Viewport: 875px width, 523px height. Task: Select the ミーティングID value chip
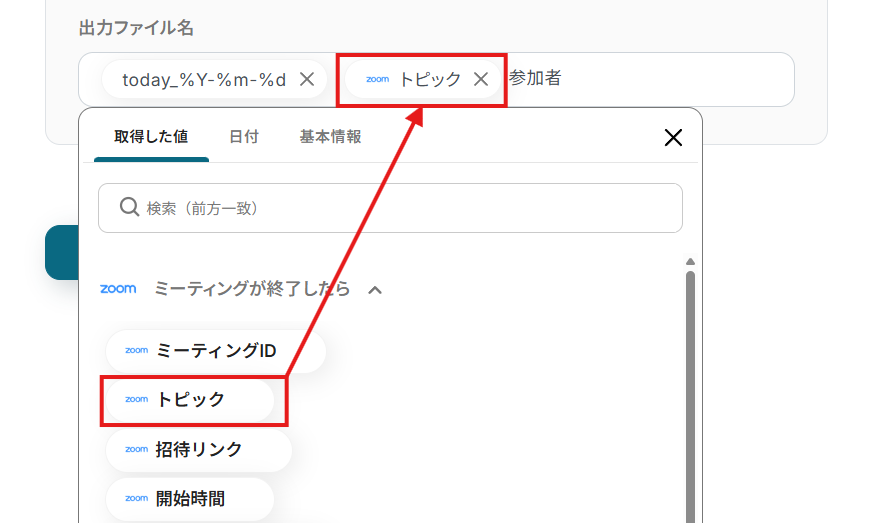click(215, 351)
